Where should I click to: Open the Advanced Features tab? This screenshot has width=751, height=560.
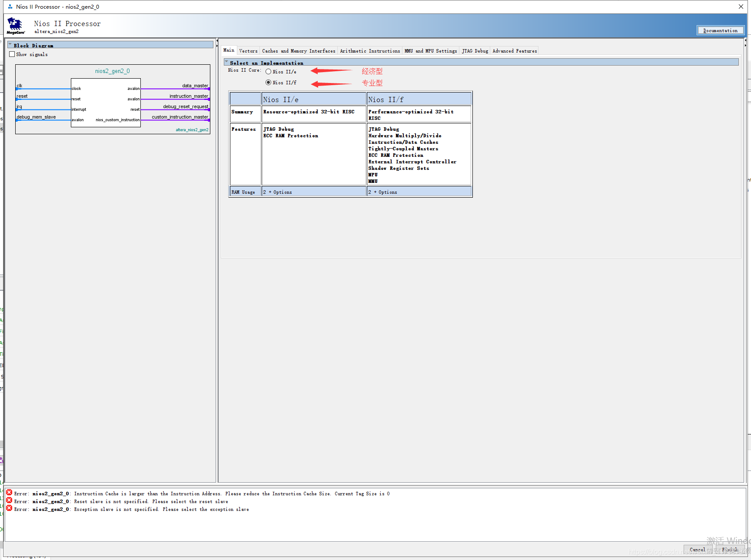click(x=515, y=51)
